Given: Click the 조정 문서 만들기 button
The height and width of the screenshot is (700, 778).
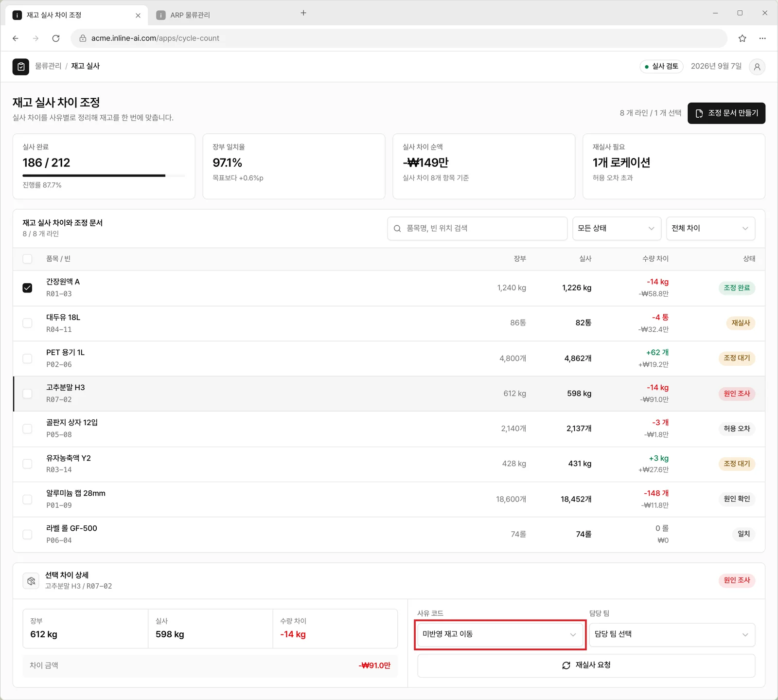Looking at the screenshot, I should click(x=726, y=113).
